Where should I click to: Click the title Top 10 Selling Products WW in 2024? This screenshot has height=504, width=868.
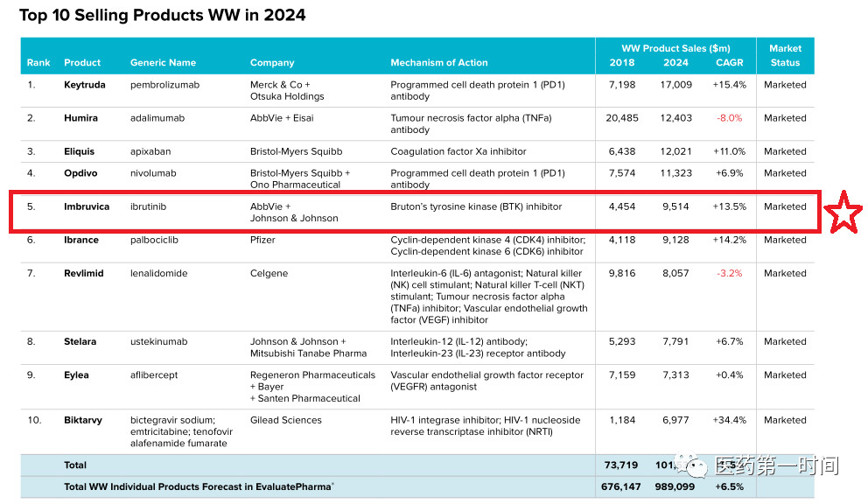click(162, 15)
